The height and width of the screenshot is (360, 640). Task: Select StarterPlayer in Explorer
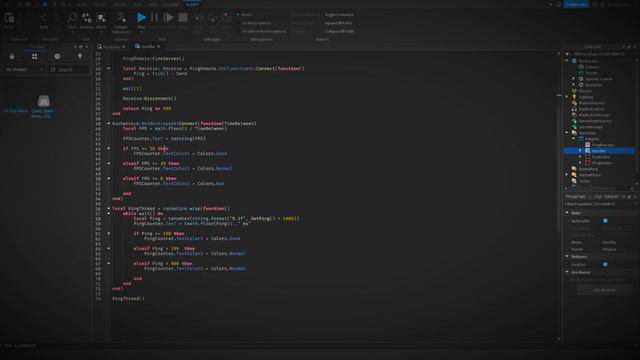coord(589,175)
